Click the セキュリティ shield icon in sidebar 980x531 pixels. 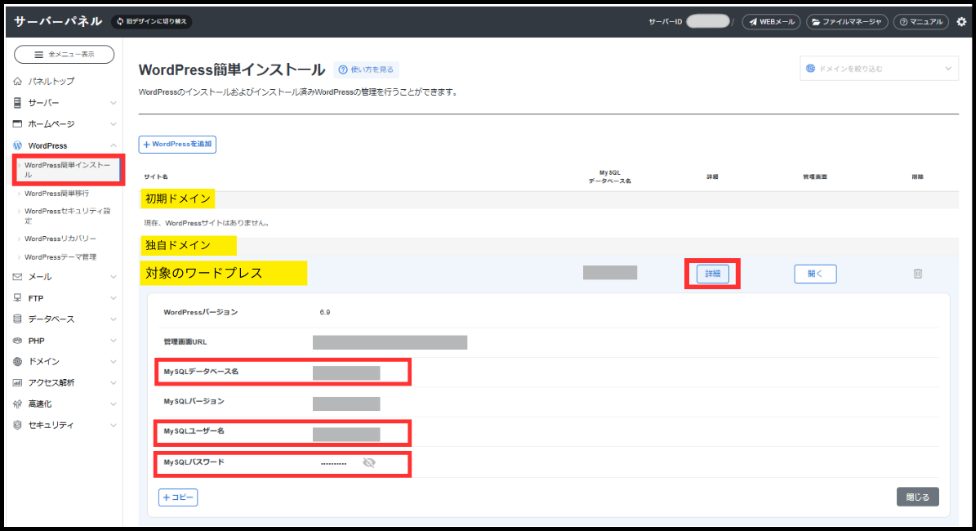point(18,426)
